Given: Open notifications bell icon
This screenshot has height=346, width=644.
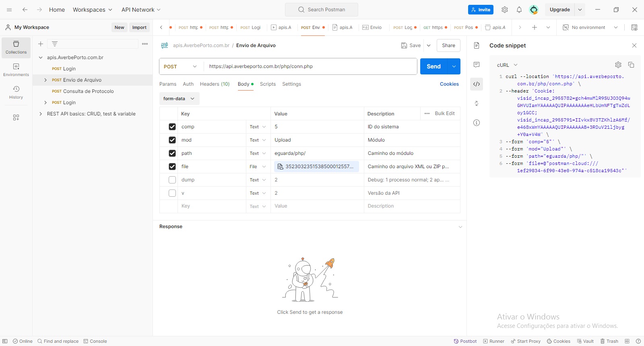Looking at the screenshot, I should tap(519, 10).
